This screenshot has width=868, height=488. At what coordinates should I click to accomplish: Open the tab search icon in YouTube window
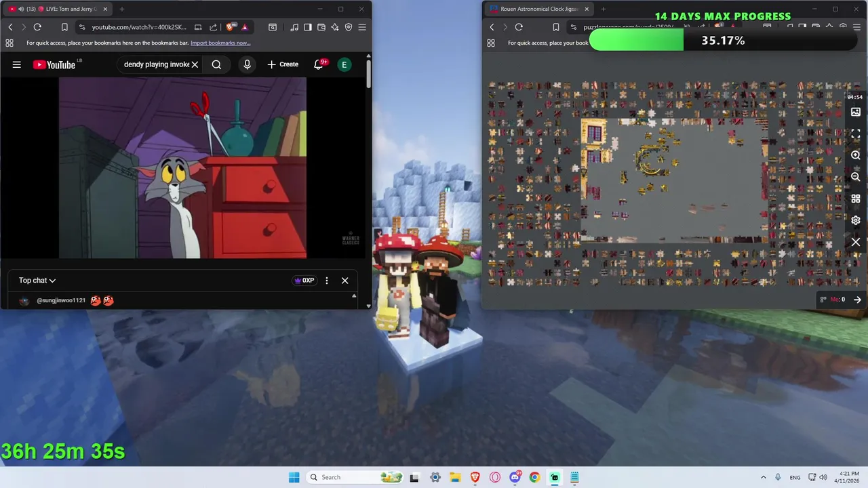pos(273,27)
